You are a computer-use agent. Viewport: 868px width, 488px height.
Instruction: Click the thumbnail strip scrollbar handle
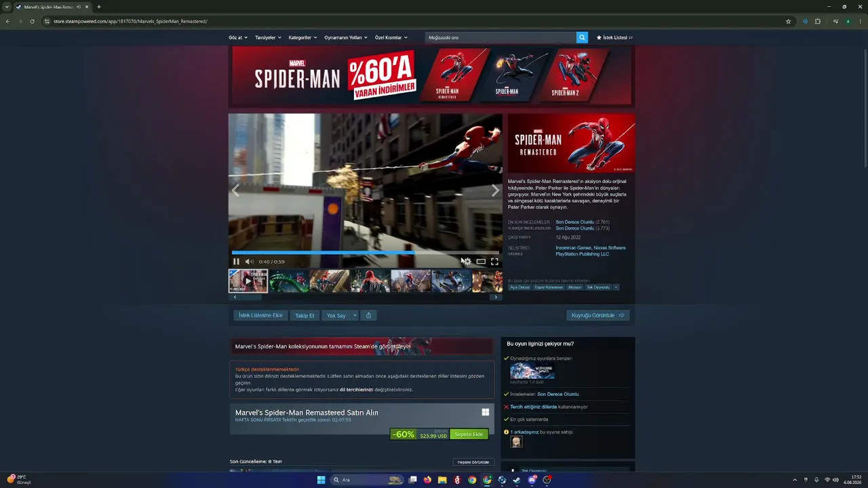click(252, 297)
